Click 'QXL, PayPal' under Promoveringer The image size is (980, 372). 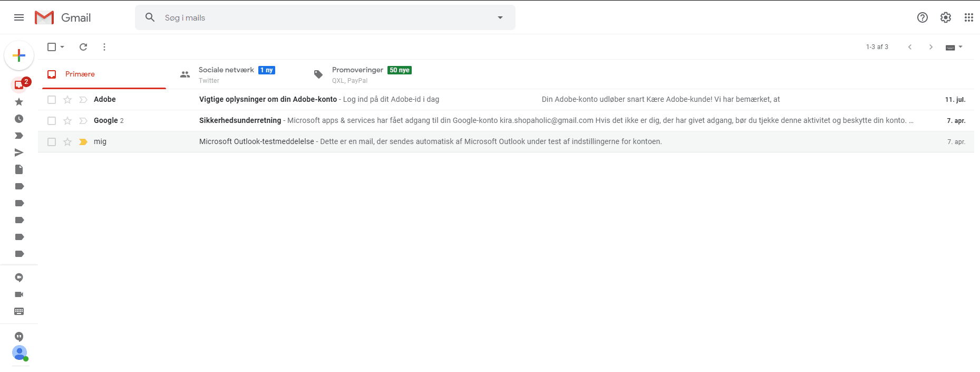tap(350, 81)
